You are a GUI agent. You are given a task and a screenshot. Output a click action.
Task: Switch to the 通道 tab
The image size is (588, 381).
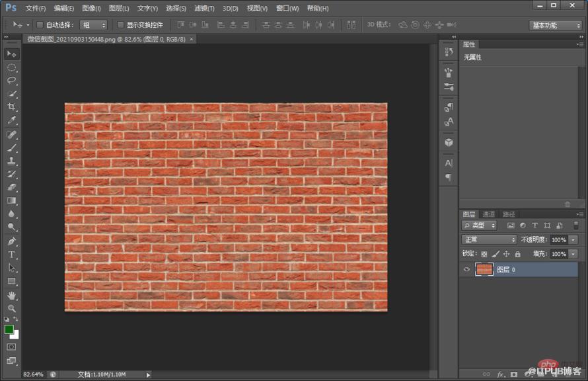point(489,214)
